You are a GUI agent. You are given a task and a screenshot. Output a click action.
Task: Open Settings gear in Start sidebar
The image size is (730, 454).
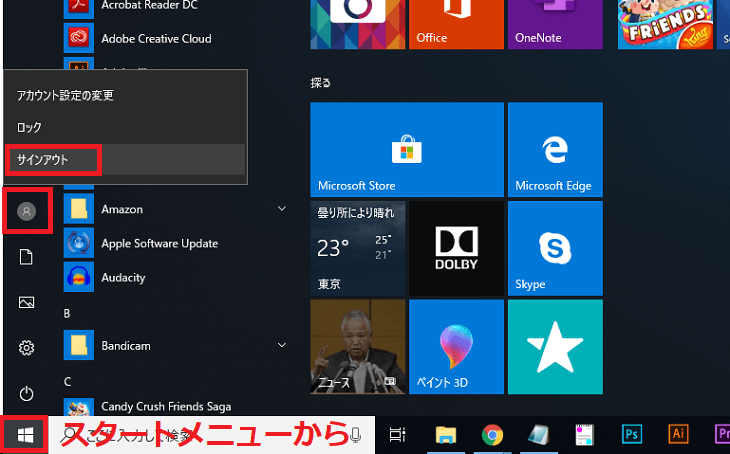pos(27,347)
